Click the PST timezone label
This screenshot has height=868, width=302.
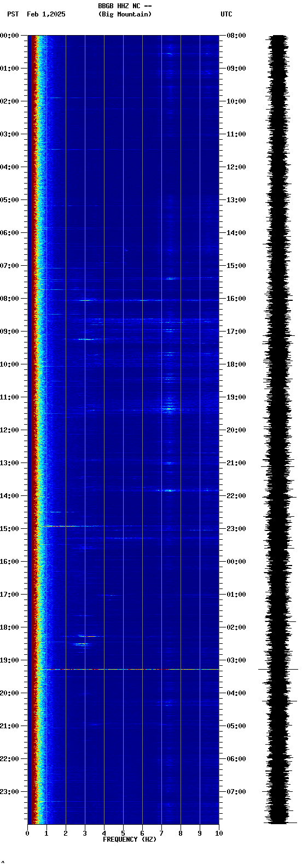point(13,14)
